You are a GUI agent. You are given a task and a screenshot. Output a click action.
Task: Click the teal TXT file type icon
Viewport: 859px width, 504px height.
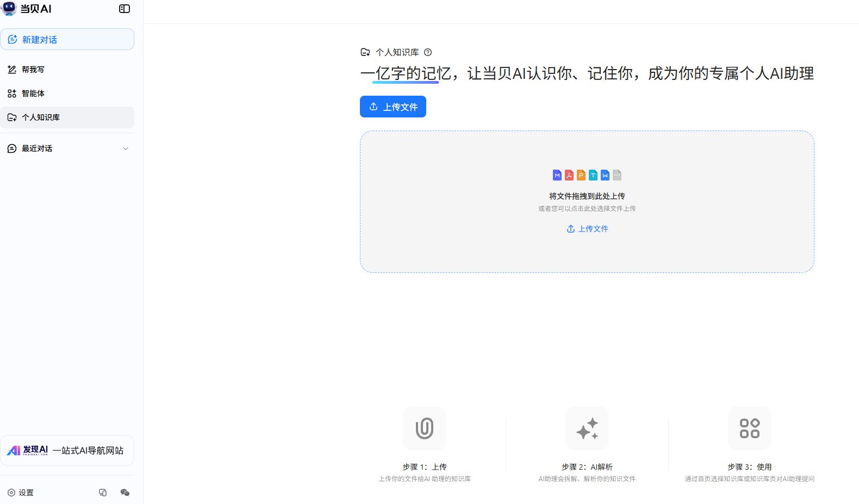coord(593,175)
